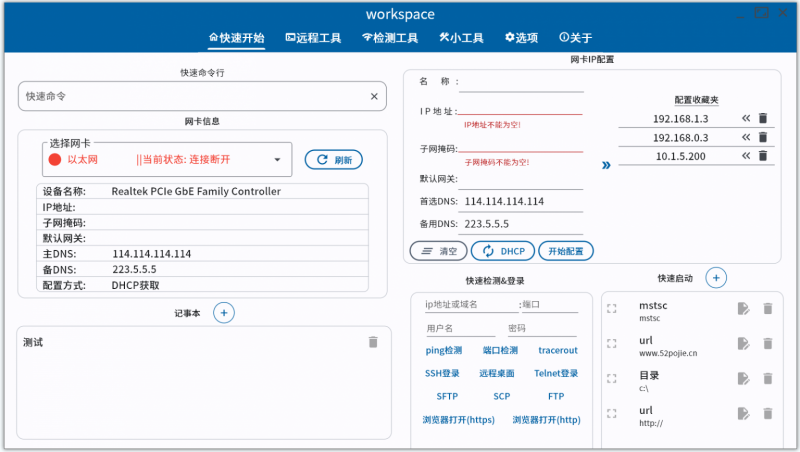Launch 远程桌面 remote desktop
Viewport: 800px width, 452px height.
(496, 373)
